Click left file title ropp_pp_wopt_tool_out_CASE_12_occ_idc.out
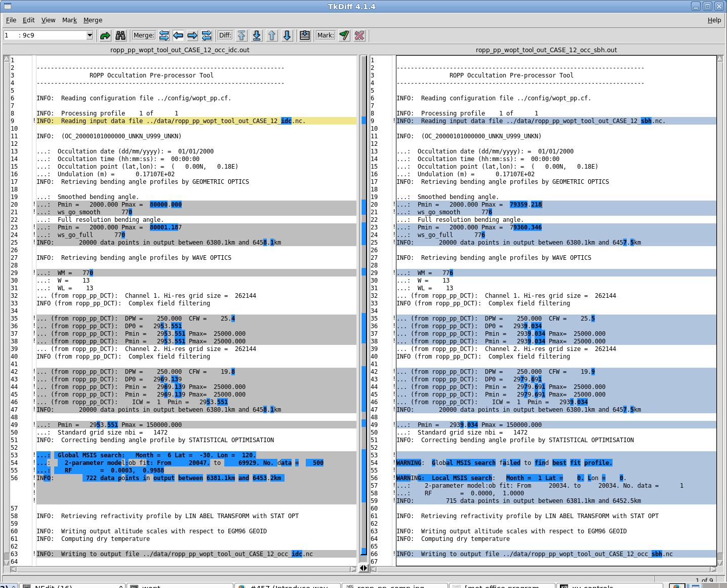This screenshot has width=727, height=588. pos(180,50)
